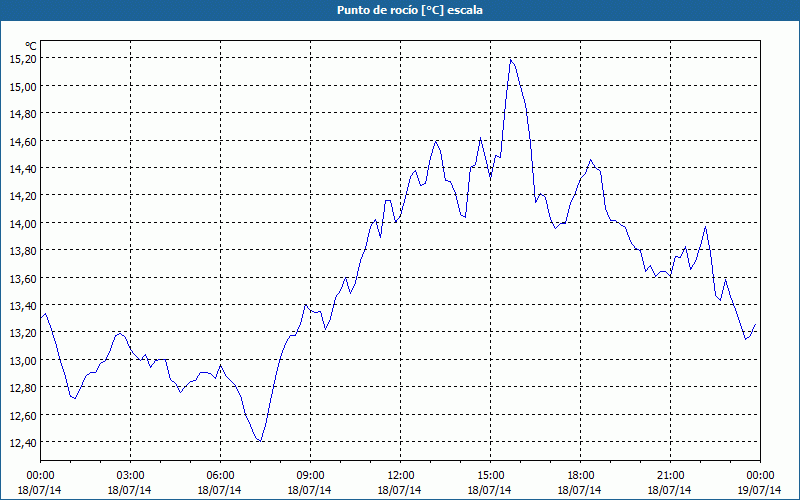Click the 13,00 y-axis value

pos(23,361)
